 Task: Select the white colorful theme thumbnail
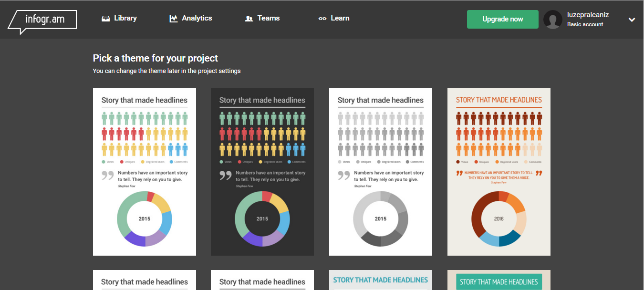(145, 172)
